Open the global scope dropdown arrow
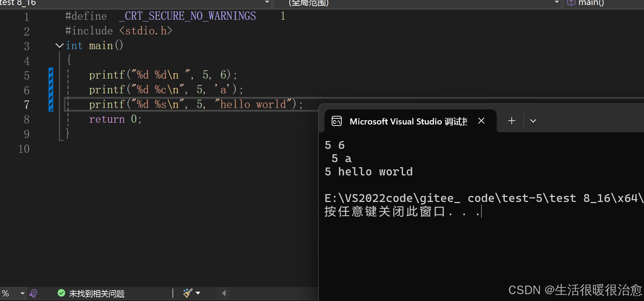The height and width of the screenshot is (301, 644). point(557,3)
